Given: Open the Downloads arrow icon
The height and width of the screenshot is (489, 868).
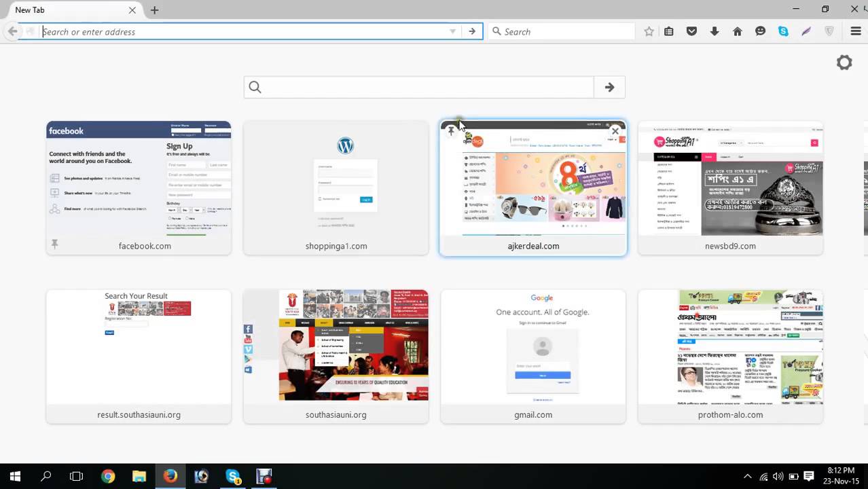Looking at the screenshot, I should tap(715, 31).
